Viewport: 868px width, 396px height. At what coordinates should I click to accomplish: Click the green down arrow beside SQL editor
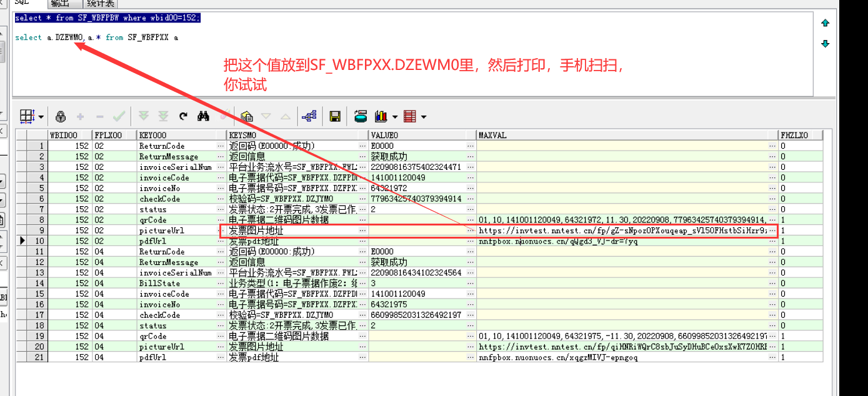tap(825, 44)
